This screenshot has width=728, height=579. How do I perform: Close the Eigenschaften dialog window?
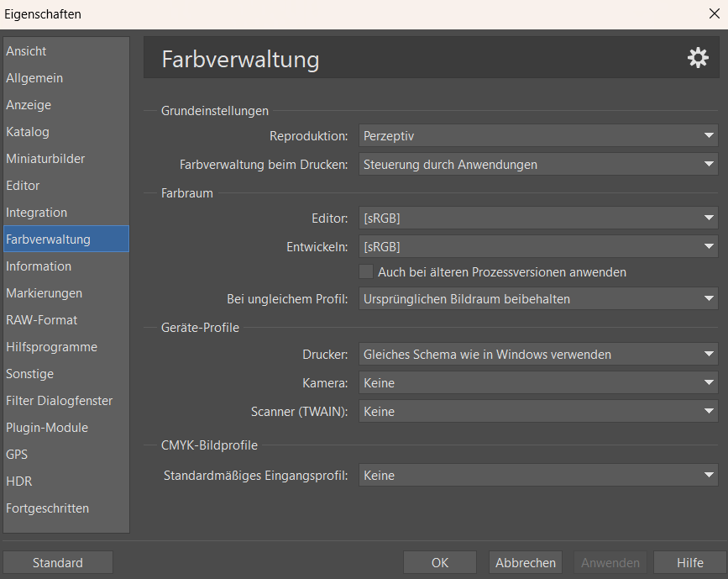coord(714,13)
